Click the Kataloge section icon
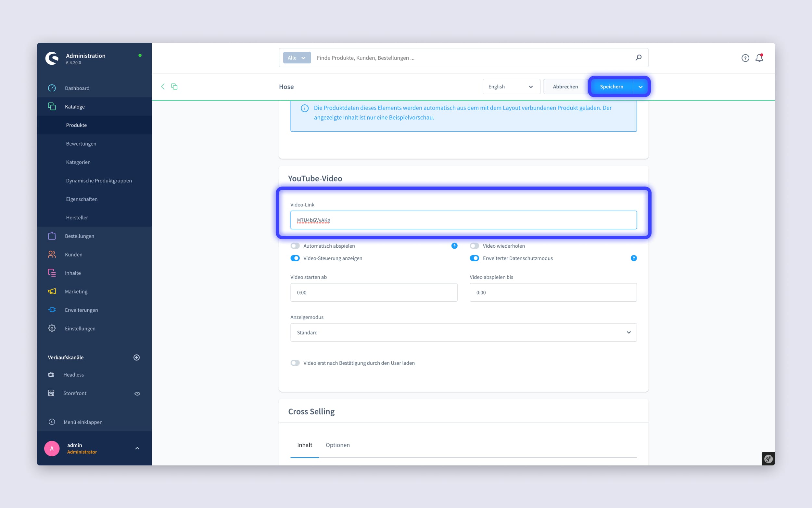The width and height of the screenshot is (812, 508). click(51, 107)
